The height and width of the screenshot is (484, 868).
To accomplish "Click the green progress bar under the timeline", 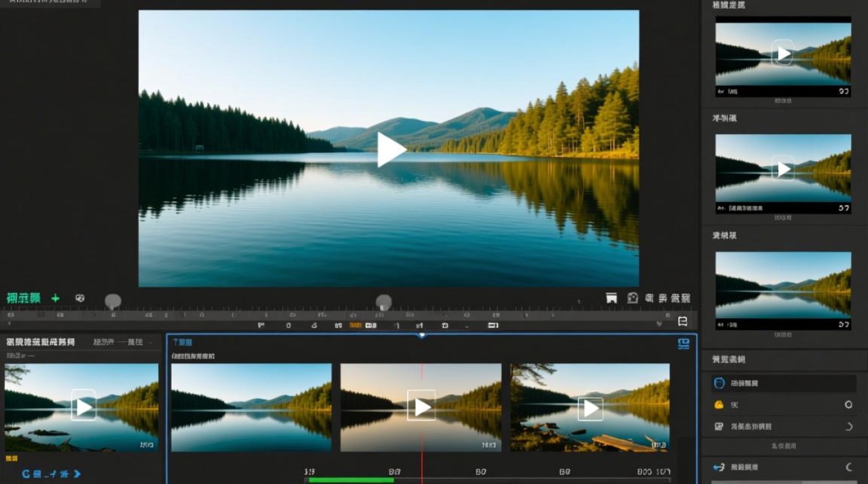I will tap(351, 479).
